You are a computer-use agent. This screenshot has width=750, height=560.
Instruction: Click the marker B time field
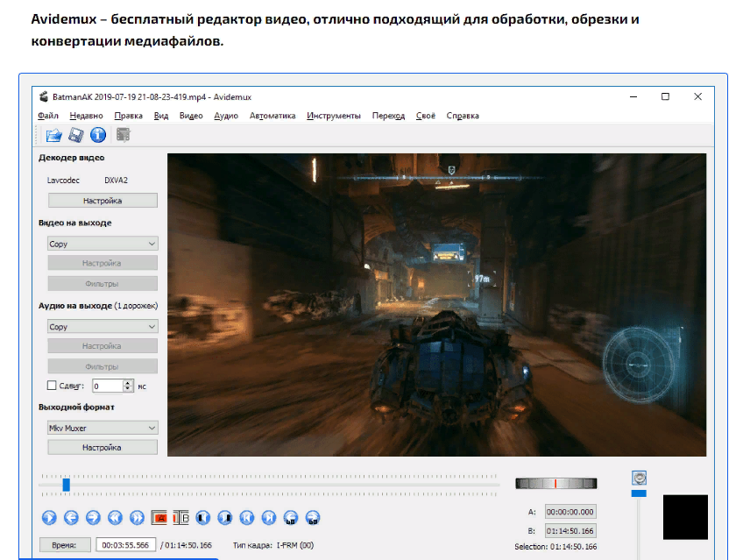(570, 531)
